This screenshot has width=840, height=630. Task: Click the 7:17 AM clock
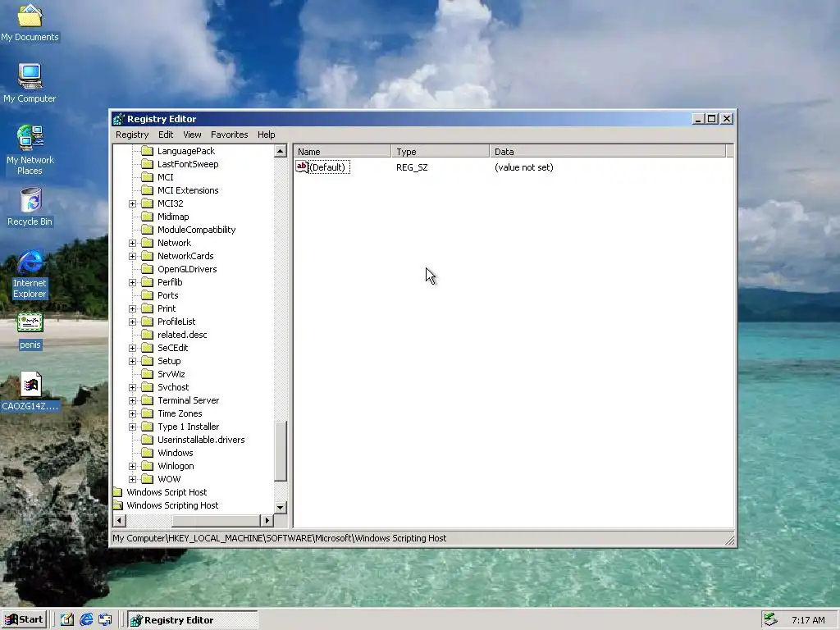808,620
